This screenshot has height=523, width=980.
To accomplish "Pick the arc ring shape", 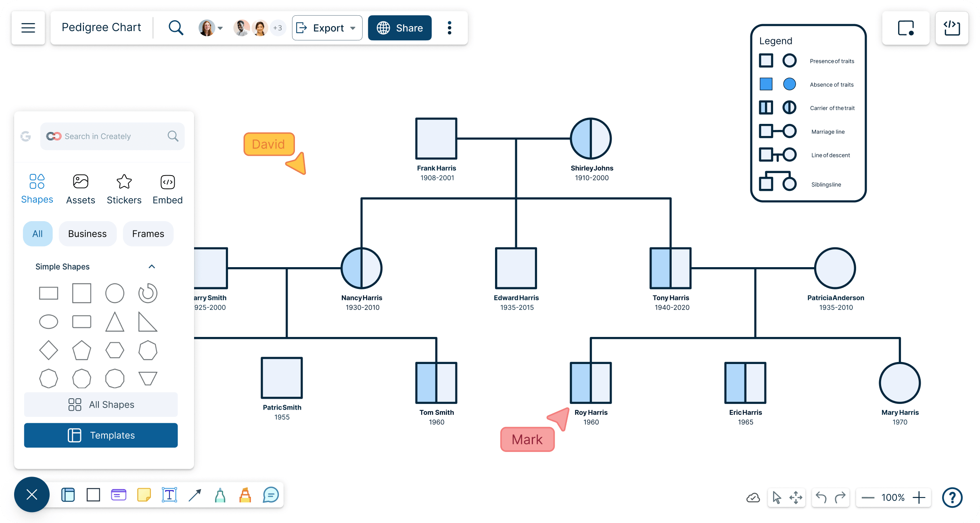I will tap(148, 293).
